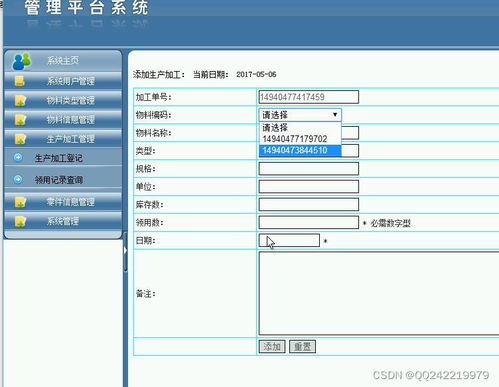Click the 单位 input field
The image size is (499, 387).
(x=309, y=187)
